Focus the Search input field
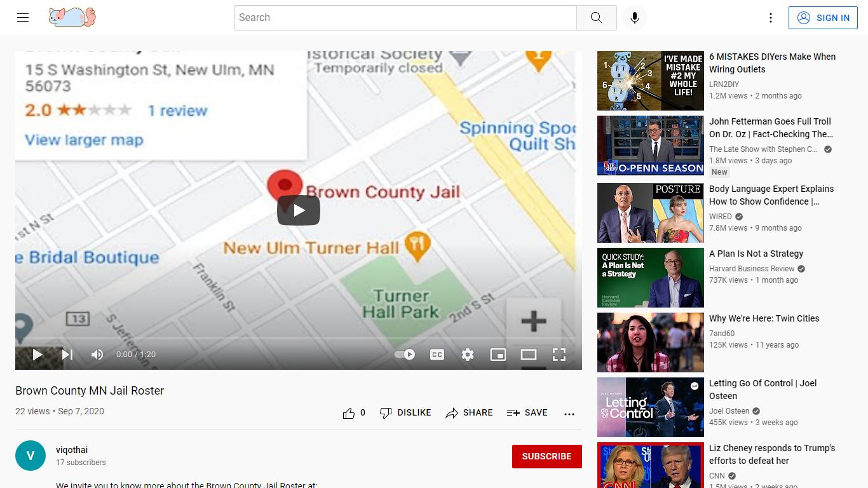 tap(405, 18)
